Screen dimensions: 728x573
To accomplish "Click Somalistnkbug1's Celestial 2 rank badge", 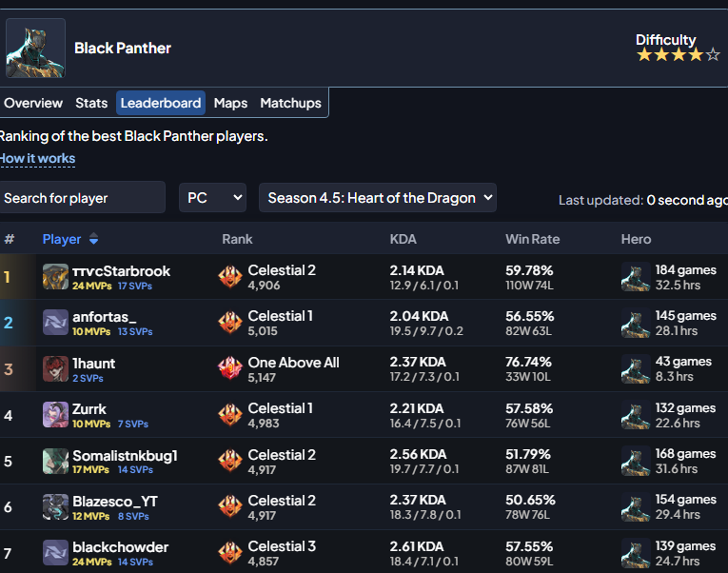I will [230, 461].
